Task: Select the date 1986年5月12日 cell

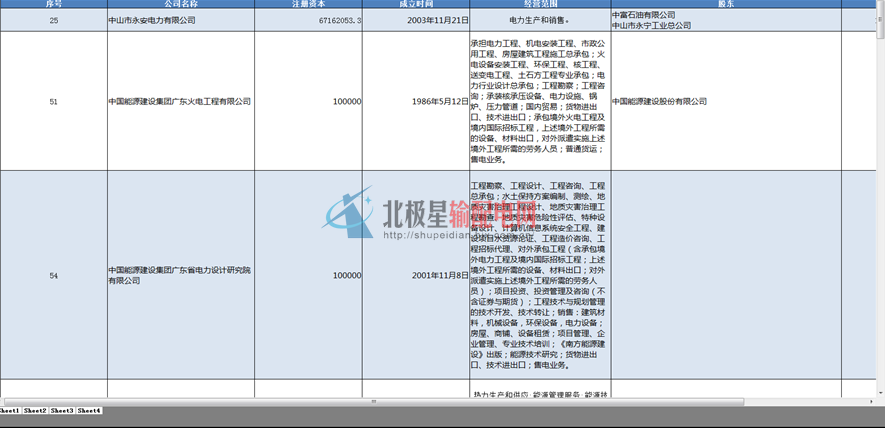Action: tap(416, 101)
